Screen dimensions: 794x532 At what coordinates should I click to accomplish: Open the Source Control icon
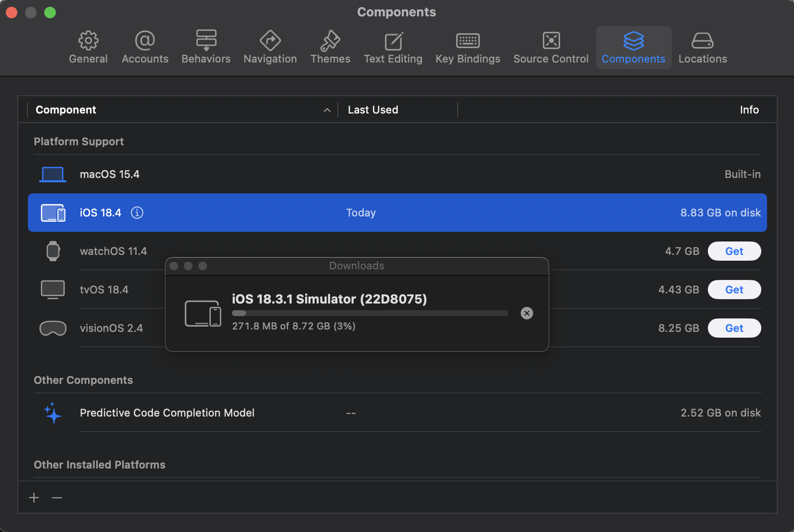[x=551, y=41]
